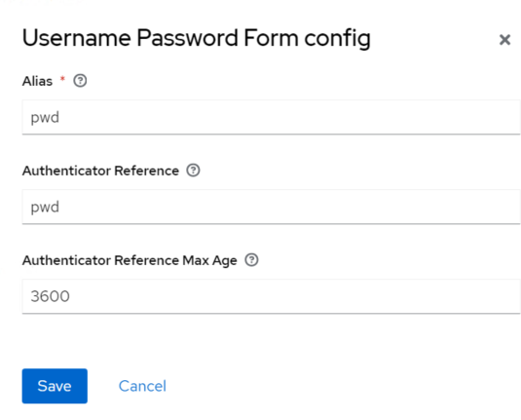Click the Authenticator Reference Max Age label
This screenshot has width=521, height=420.
pyautogui.click(x=130, y=260)
